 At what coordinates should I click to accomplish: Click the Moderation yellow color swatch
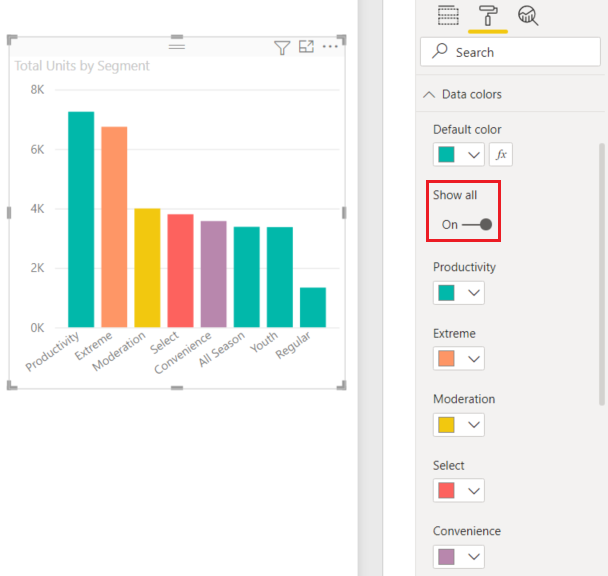446,425
